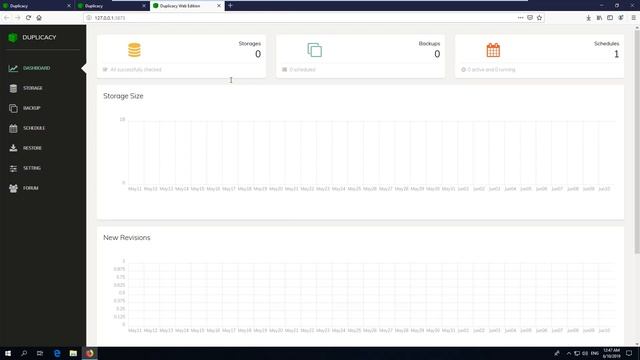
Task: Click the New Revisions chart heading
Action: point(127,238)
